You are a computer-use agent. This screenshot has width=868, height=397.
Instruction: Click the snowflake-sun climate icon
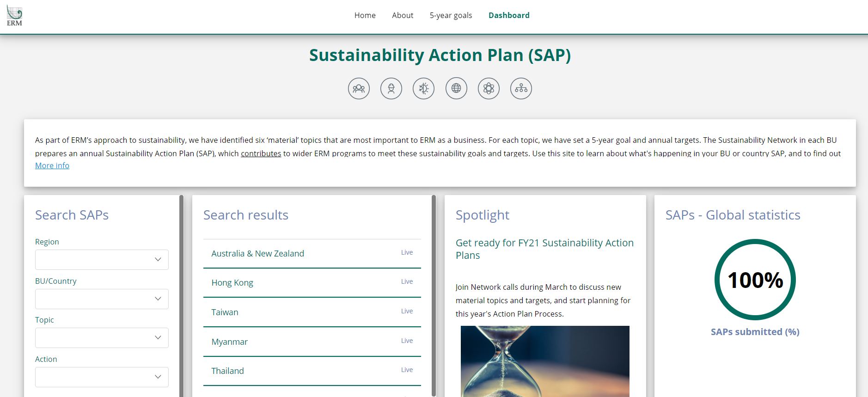coord(423,88)
